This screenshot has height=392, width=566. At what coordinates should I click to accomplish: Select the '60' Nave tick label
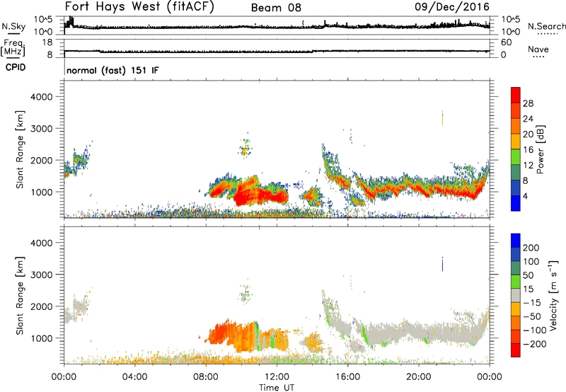pos(506,42)
